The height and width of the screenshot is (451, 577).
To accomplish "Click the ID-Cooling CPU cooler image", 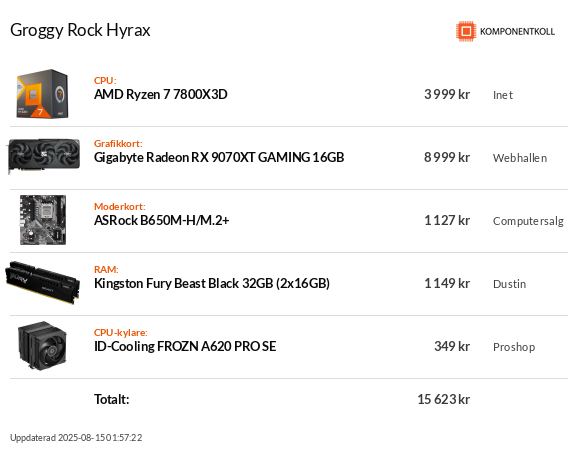I will tap(43, 346).
